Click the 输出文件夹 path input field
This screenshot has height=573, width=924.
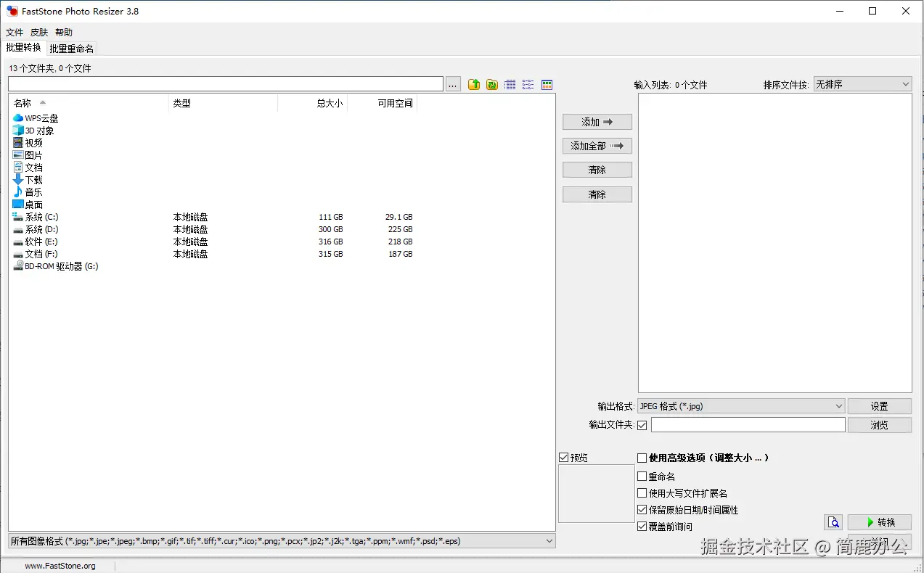pos(748,425)
